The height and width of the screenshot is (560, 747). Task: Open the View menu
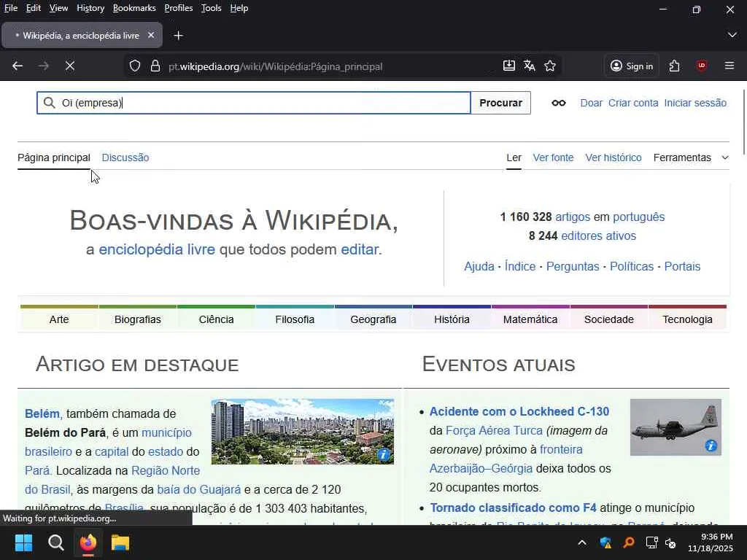[x=58, y=8]
